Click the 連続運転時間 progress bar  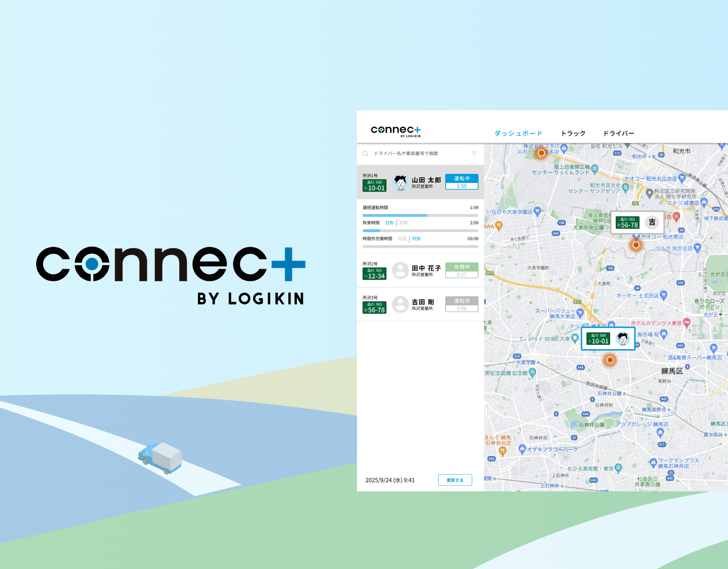coord(420,215)
